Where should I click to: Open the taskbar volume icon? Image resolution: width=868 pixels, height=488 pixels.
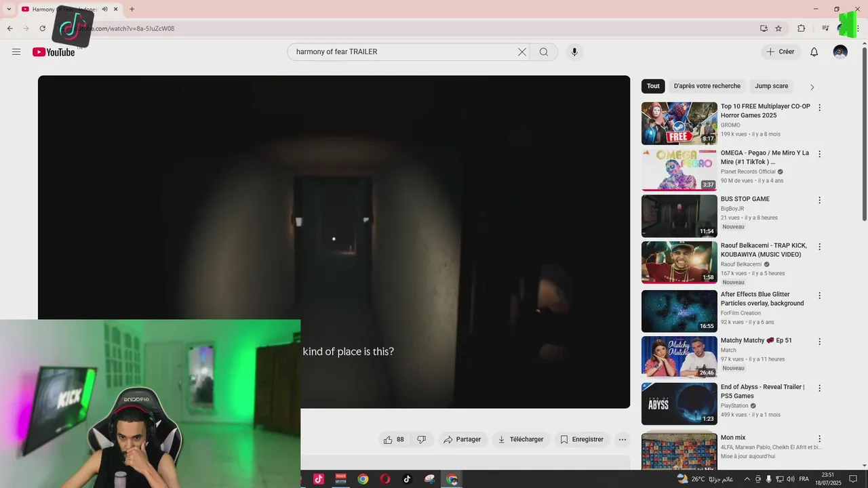[790, 479]
